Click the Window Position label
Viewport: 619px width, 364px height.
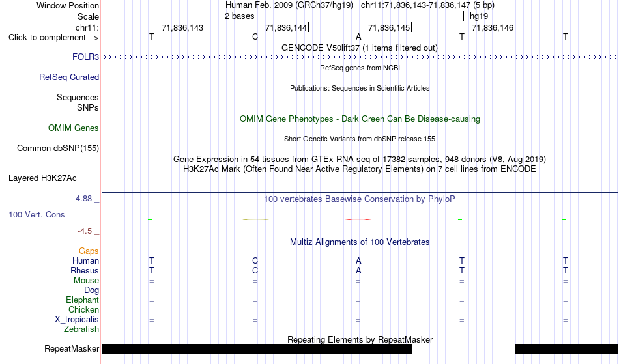pos(68,5)
